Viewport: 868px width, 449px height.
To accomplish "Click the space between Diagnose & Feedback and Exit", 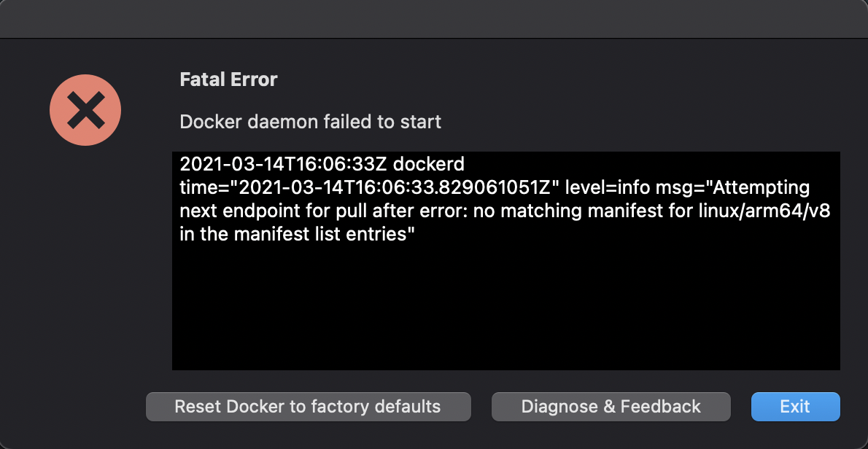I will point(740,407).
